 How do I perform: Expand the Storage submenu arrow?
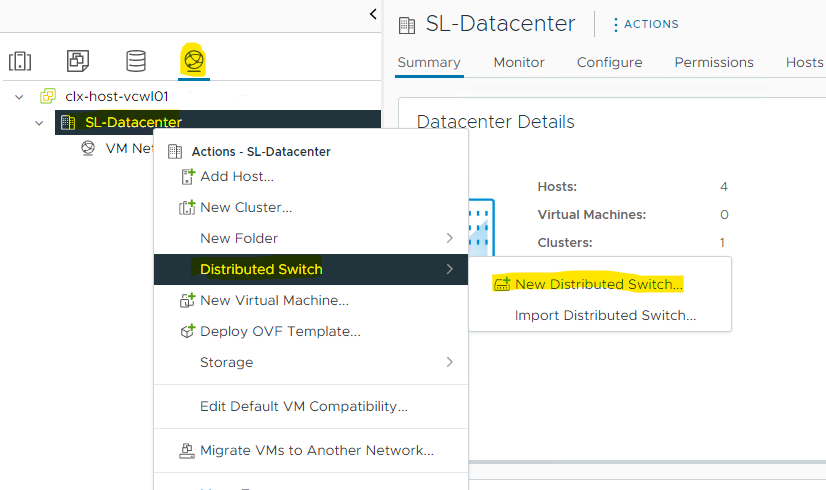pyautogui.click(x=449, y=362)
